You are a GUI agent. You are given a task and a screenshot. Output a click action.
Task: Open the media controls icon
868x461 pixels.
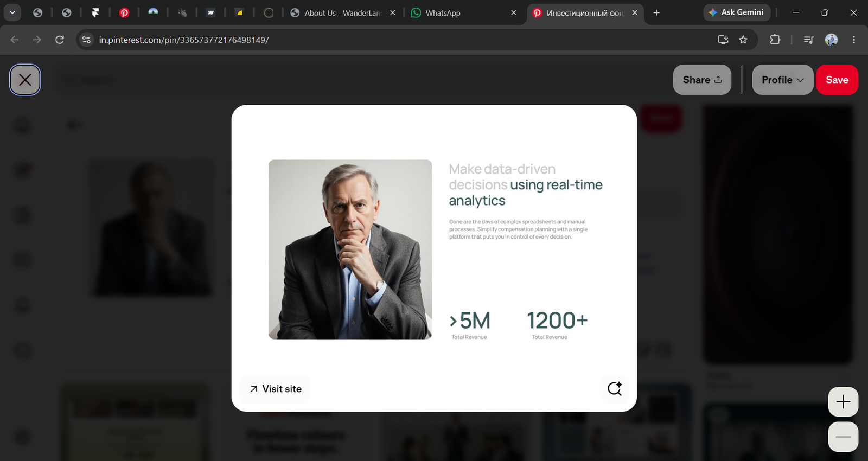point(808,40)
